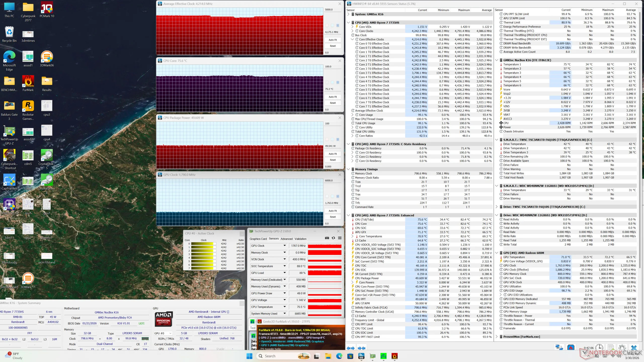
Task: Expand the Core VIDs tree row
Action: (352, 27)
